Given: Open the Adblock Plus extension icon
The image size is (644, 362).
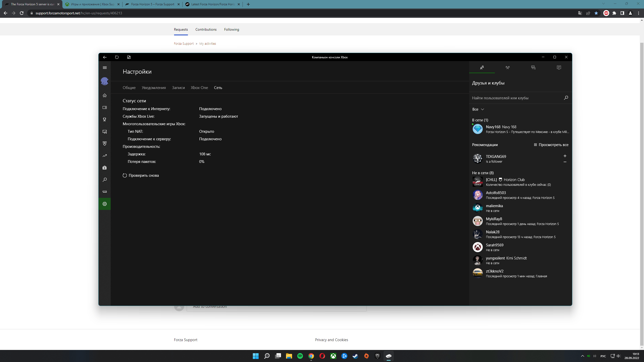Looking at the screenshot, I should click(606, 13).
